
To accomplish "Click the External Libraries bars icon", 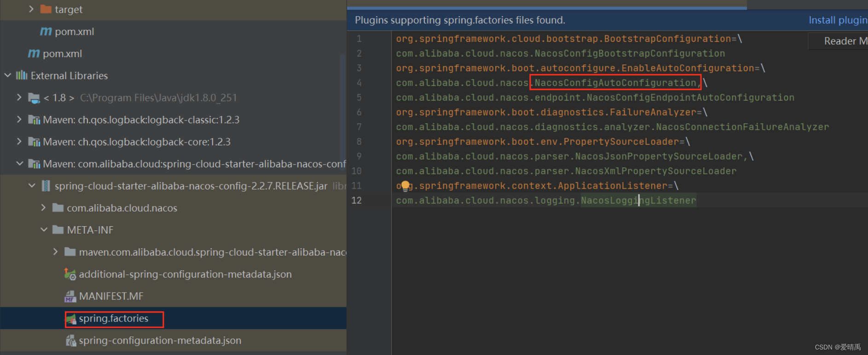I will coord(22,75).
